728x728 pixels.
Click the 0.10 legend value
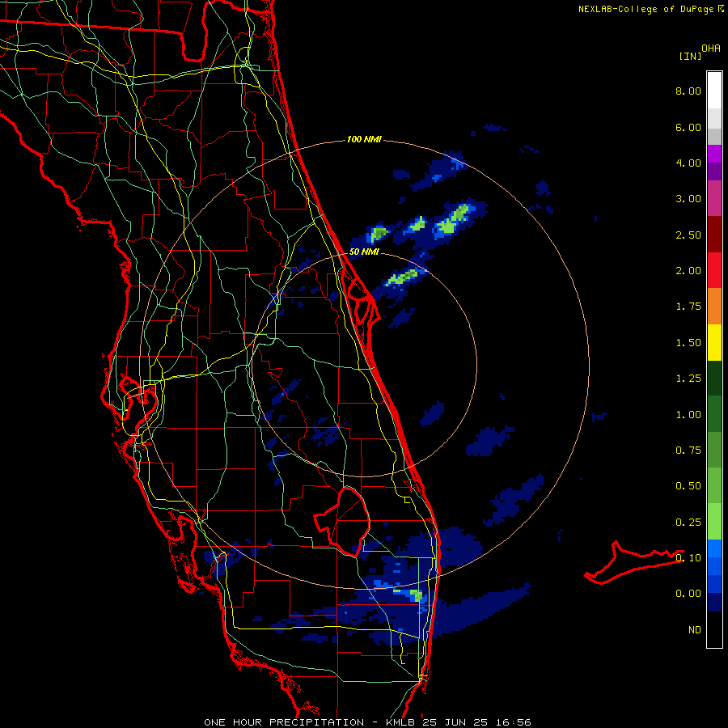(x=688, y=558)
